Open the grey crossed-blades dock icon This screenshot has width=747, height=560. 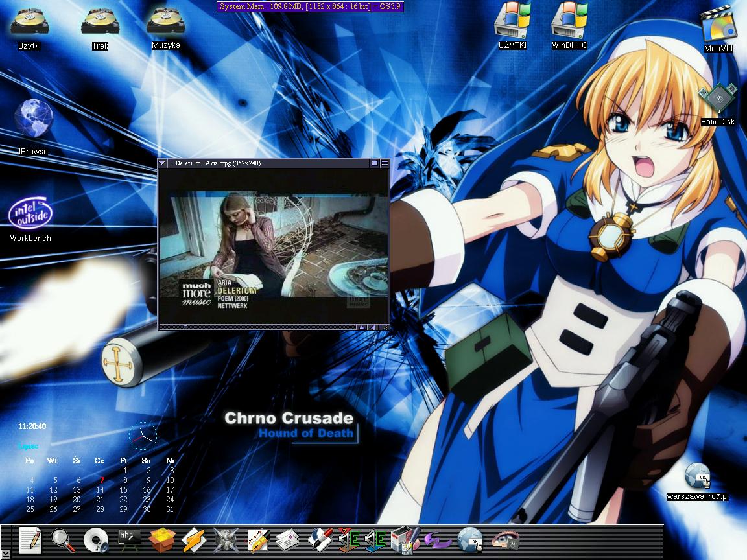(x=226, y=541)
